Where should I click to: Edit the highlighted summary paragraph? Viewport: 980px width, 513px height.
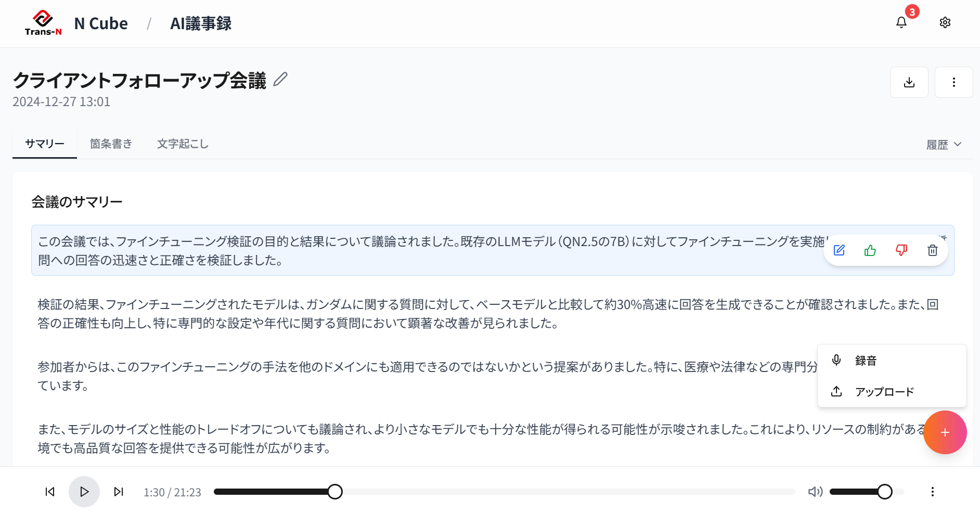point(839,250)
